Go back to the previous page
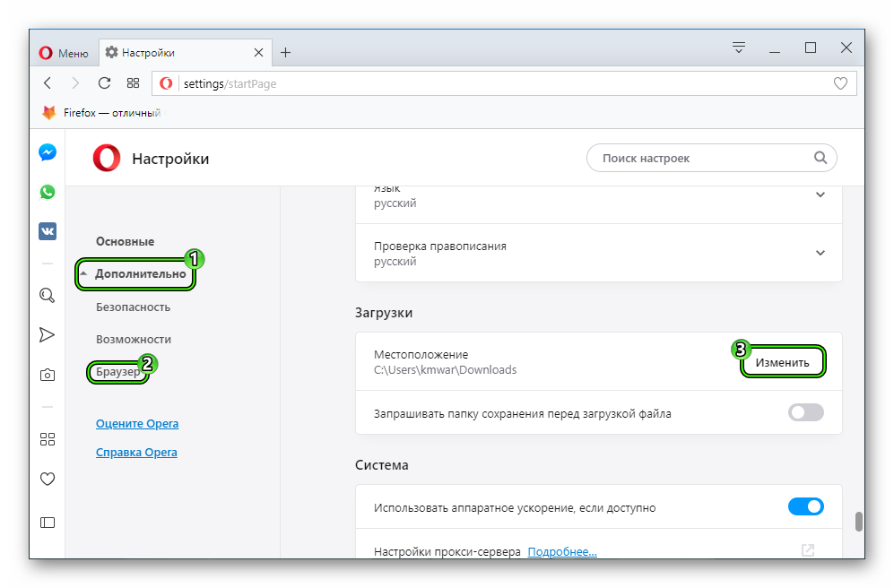Image resolution: width=894 pixels, height=588 pixels. tap(48, 83)
